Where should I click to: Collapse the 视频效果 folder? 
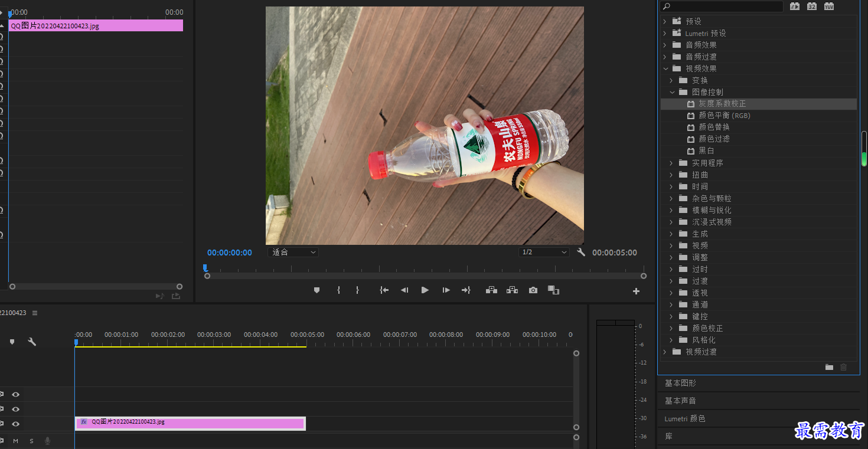click(x=664, y=68)
